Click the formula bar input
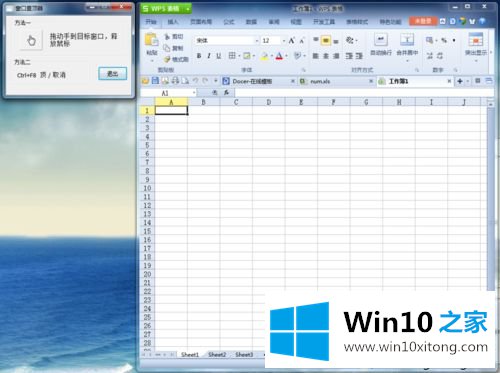Viewport: 500px width, 373px height. tap(363, 93)
